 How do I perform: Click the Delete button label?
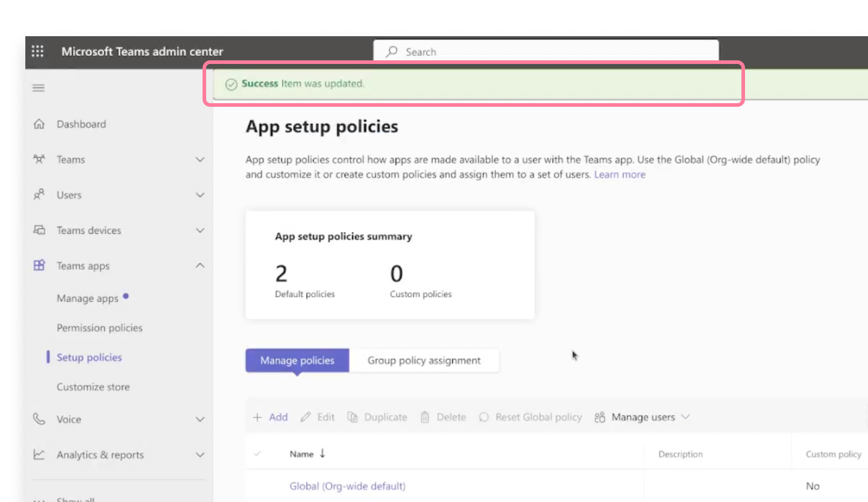(x=451, y=417)
